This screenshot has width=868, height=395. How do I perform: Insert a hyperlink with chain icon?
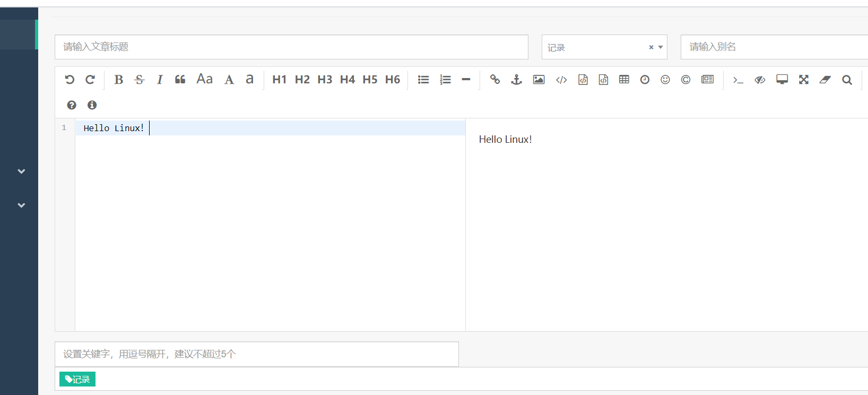pyautogui.click(x=495, y=80)
